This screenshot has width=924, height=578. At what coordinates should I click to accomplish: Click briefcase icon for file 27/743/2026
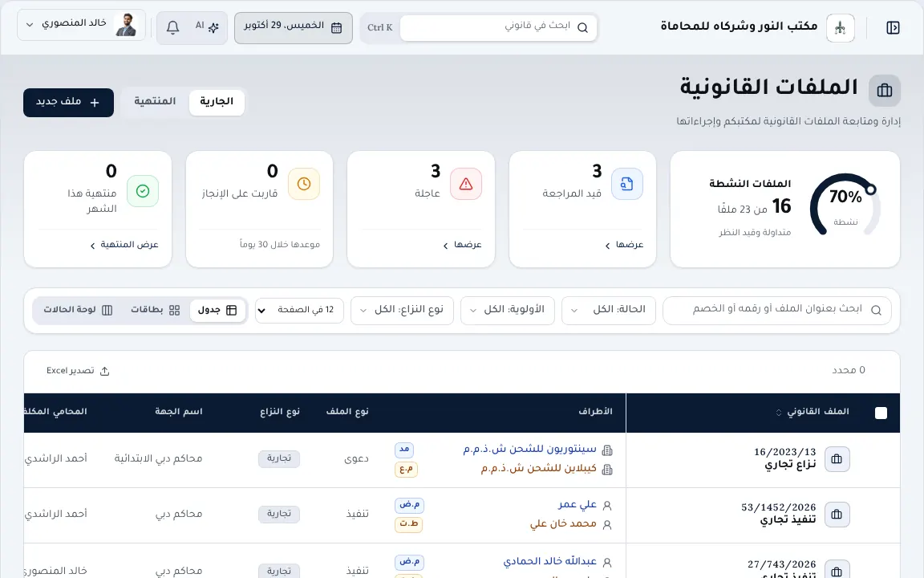837,570
